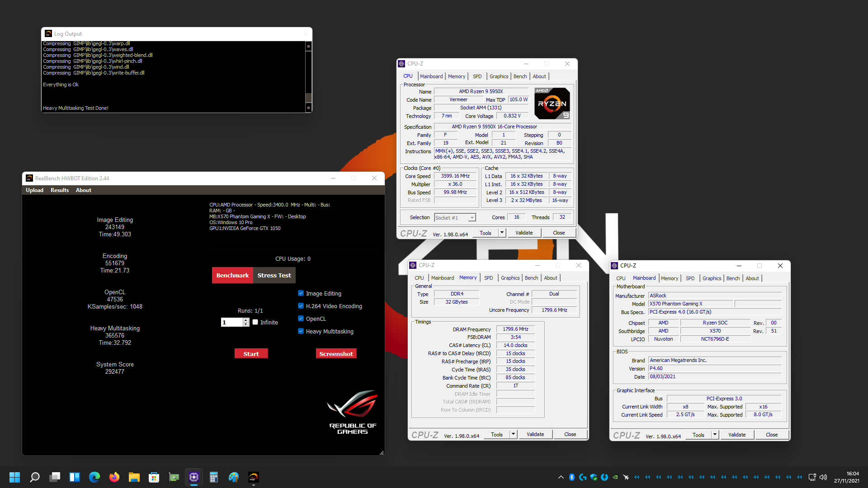Open the volume tray icon
The image size is (868, 488).
point(823,477)
